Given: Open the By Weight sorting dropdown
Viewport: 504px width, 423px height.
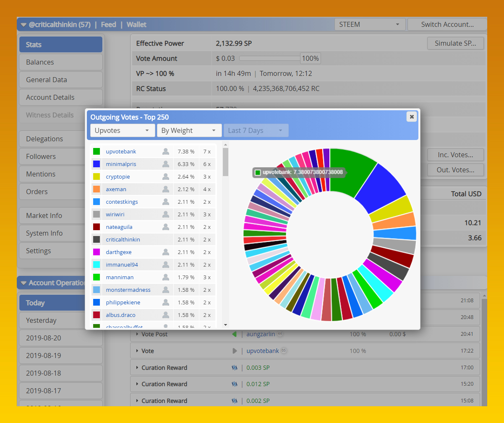Looking at the screenshot, I should pos(188,130).
